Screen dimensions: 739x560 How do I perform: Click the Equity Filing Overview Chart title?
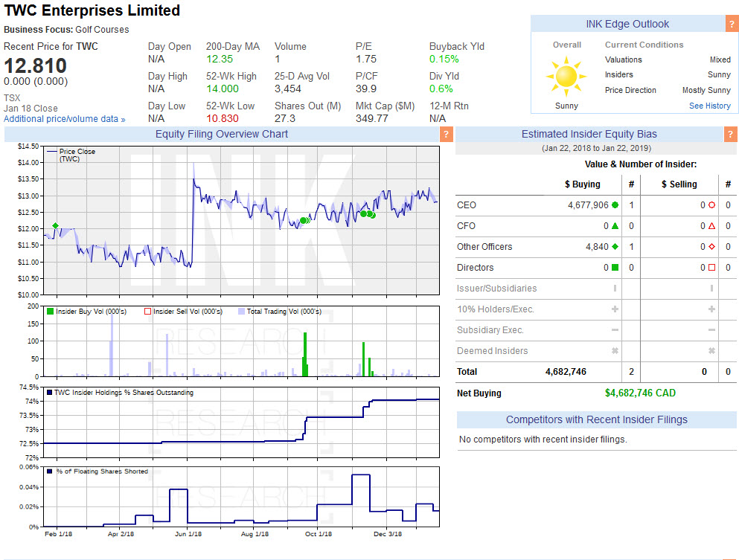pyautogui.click(x=222, y=134)
